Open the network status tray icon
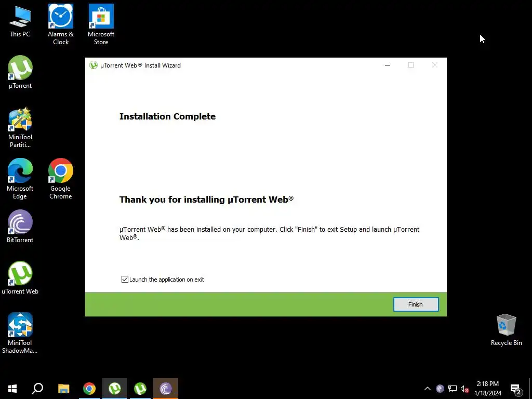The image size is (532, 399). tap(453, 389)
